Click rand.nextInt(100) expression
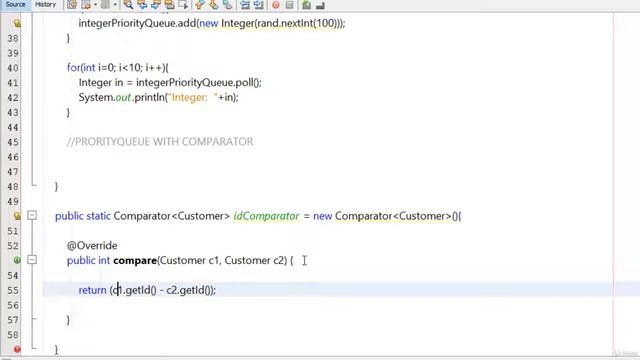This screenshot has height=360, width=640. tap(296, 23)
